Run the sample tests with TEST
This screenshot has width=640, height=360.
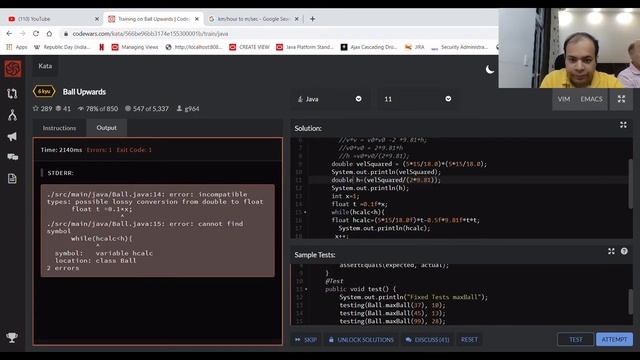576,340
